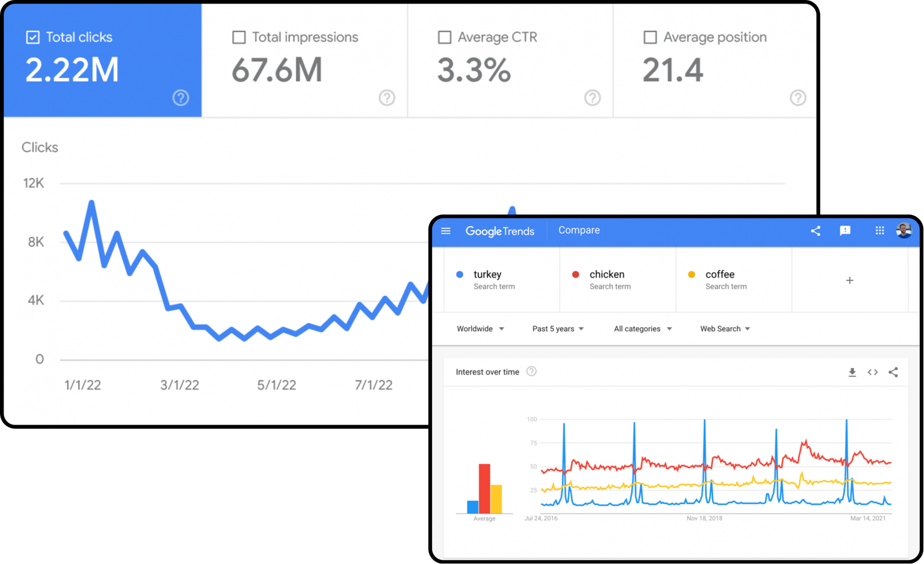The height and width of the screenshot is (564, 924).
Task: Open the Google Trends hamburger menu
Action: [x=446, y=231]
